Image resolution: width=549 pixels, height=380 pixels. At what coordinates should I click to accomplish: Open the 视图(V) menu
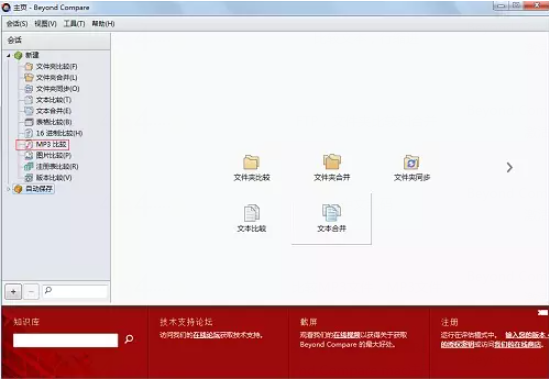45,24
